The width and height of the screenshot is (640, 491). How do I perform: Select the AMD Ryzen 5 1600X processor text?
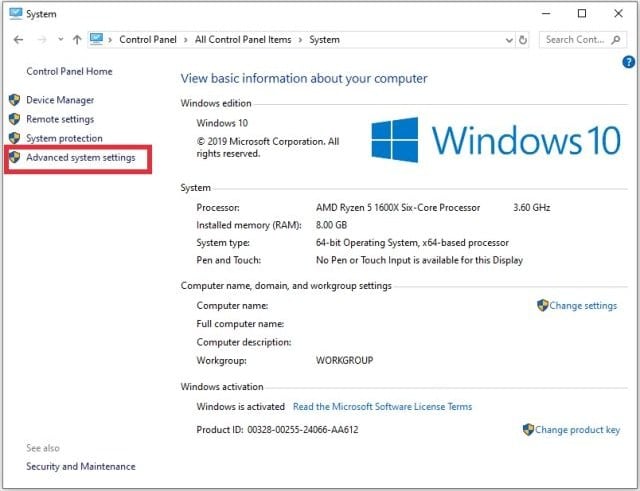click(x=398, y=208)
